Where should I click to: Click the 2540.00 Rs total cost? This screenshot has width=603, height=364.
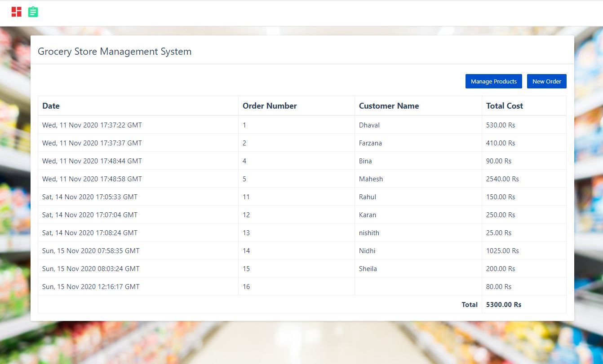502,179
